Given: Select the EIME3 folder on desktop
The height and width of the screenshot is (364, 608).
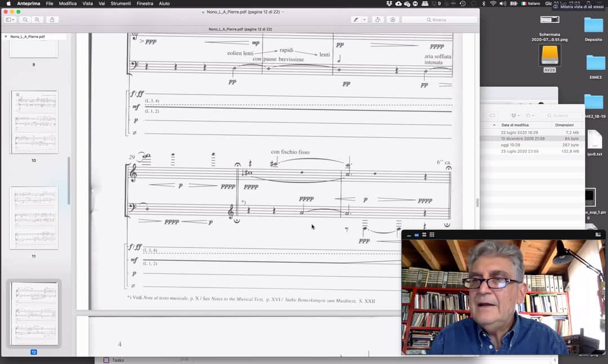Looking at the screenshot, I should point(596,63).
